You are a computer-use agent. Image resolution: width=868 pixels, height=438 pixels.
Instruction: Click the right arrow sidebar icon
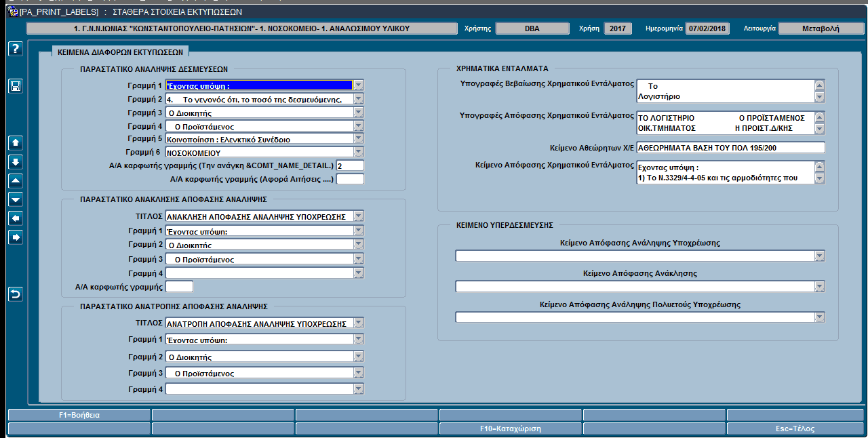click(15, 237)
